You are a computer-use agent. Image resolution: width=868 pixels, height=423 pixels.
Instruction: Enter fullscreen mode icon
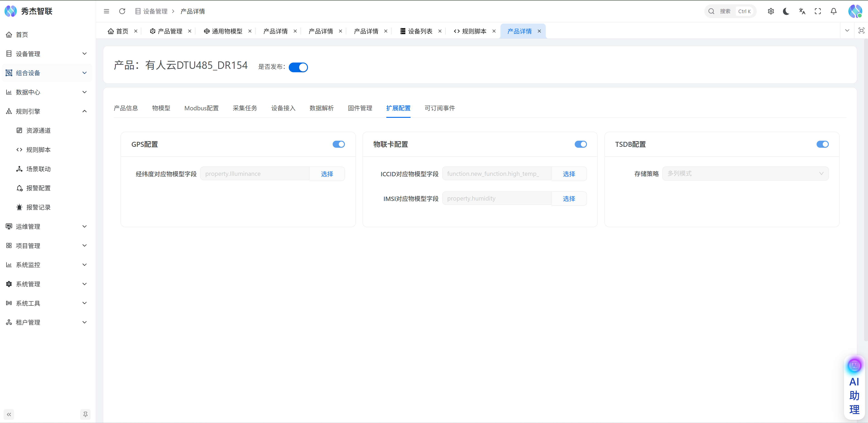tap(818, 11)
